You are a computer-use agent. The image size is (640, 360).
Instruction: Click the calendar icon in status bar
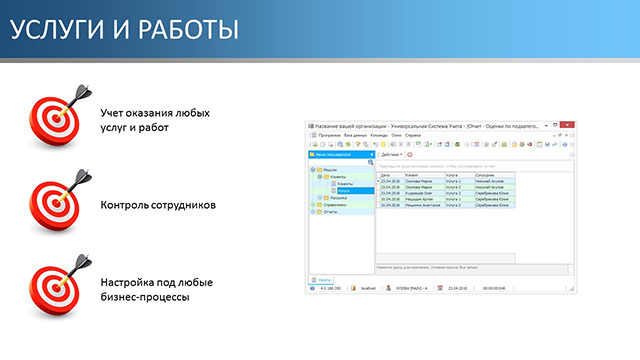tap(440, 288)
